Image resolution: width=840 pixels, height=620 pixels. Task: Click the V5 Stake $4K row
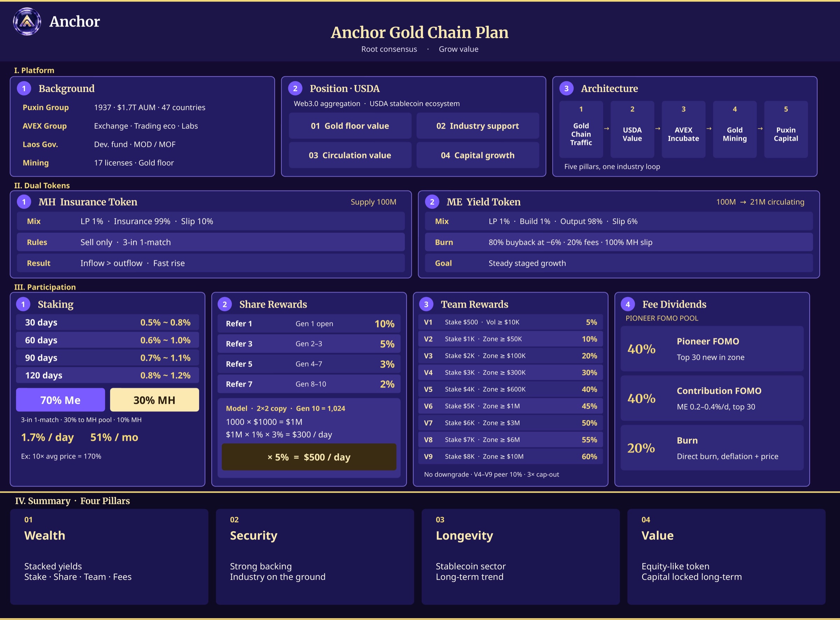point(511,389)
